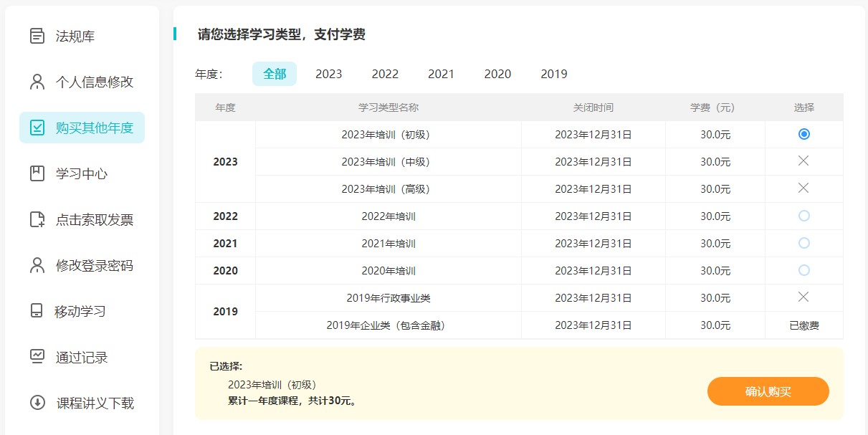Click the 点击索取发票 invoice icon

click(37, 219)
